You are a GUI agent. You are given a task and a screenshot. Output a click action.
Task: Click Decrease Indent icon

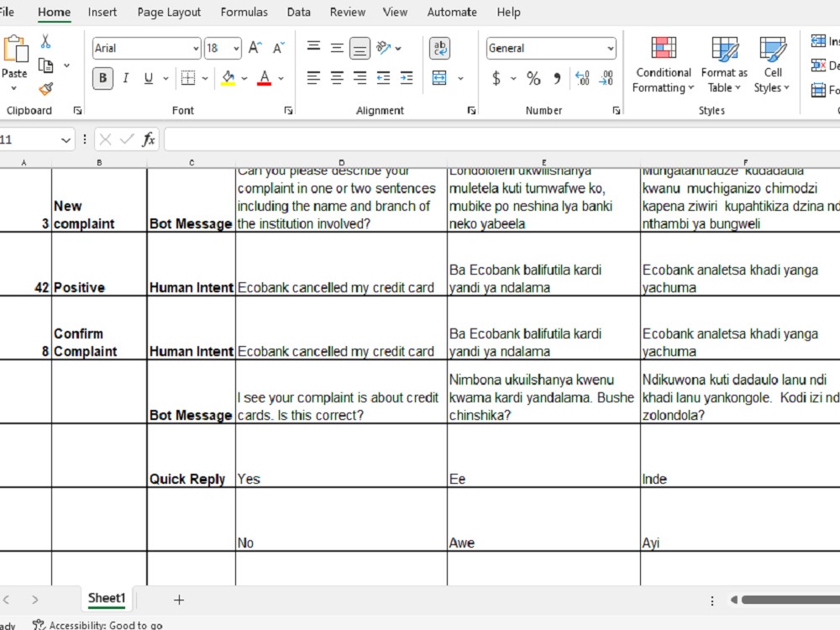(384, 78)
